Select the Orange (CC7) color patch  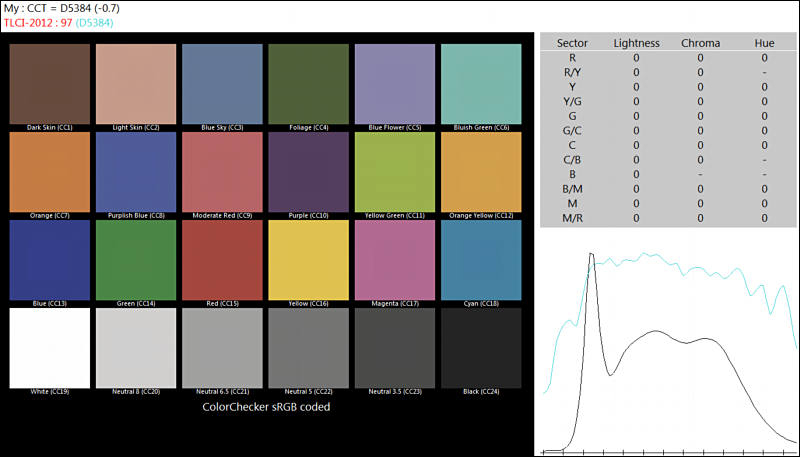click(x=49, y=171)
